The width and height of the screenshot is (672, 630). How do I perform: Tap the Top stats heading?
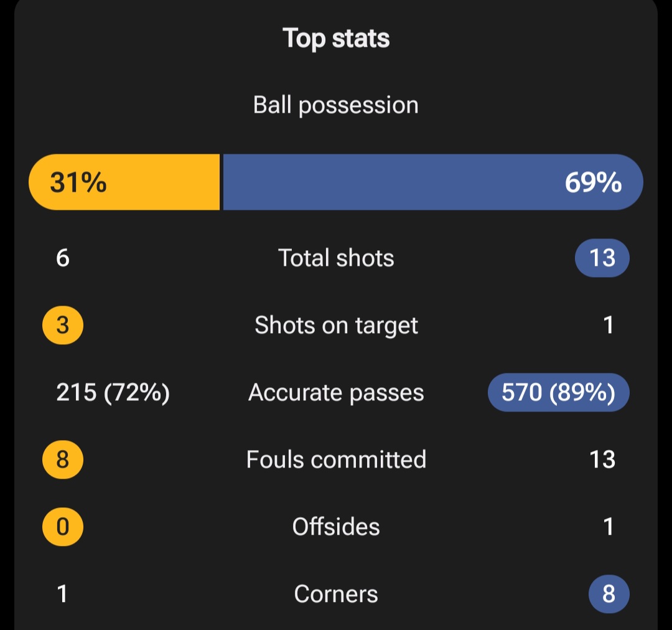click(336, 39)
